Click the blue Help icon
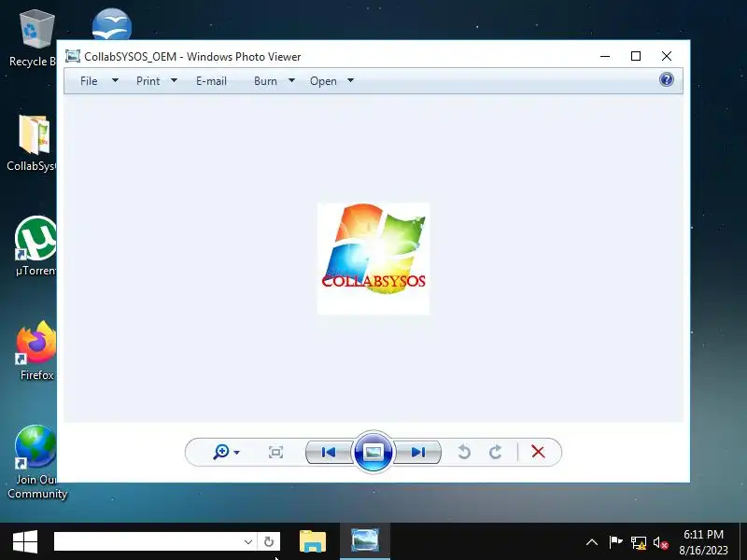Screen dimensions: 747x560 [666, 79]
